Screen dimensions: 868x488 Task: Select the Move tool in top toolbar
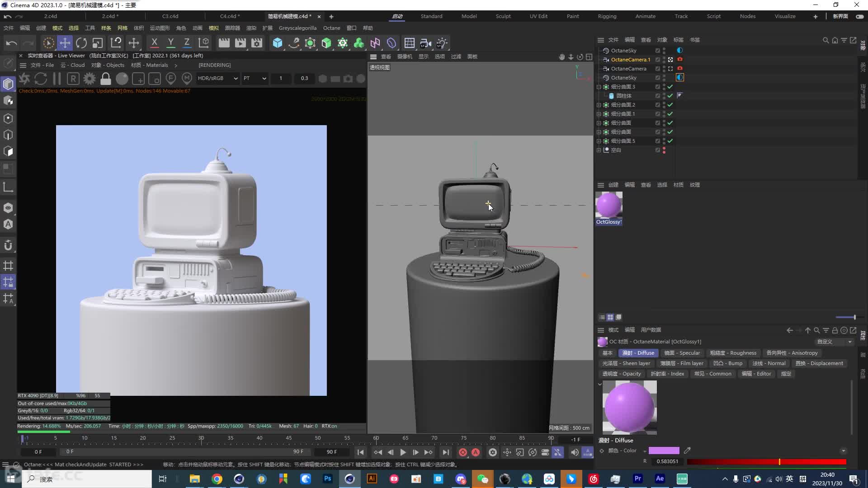65,43
